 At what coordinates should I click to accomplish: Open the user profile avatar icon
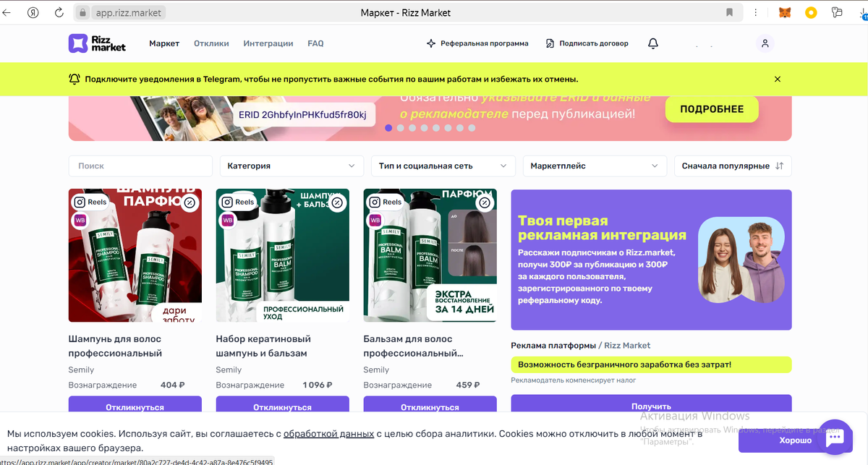tap(765, 43)
